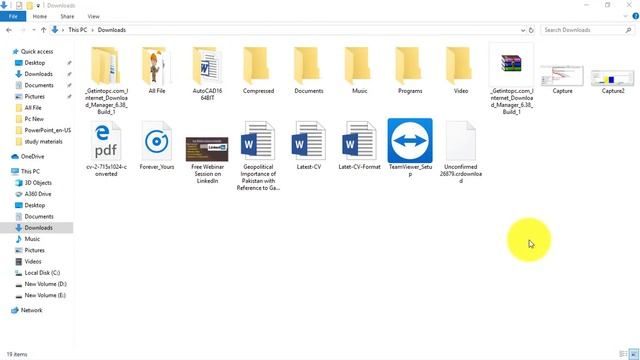Select Geopolitical Importance of Pakistan Word document
640x360 pixels.
click(258, 141)
